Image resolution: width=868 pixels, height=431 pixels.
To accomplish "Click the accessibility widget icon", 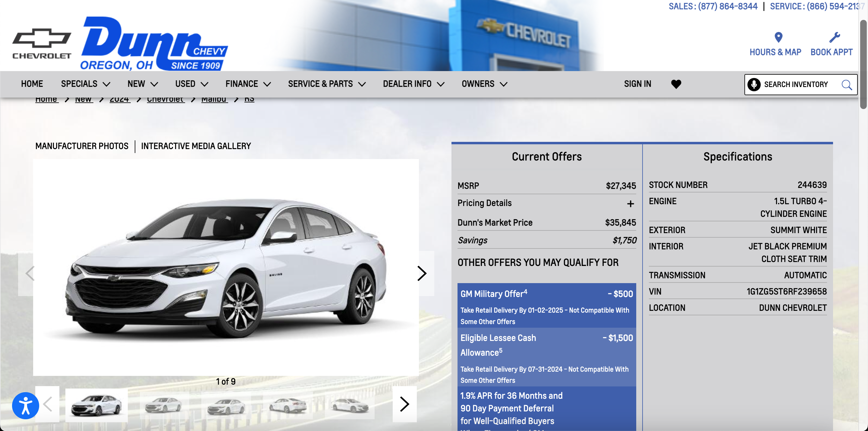I will pos(25,405).
